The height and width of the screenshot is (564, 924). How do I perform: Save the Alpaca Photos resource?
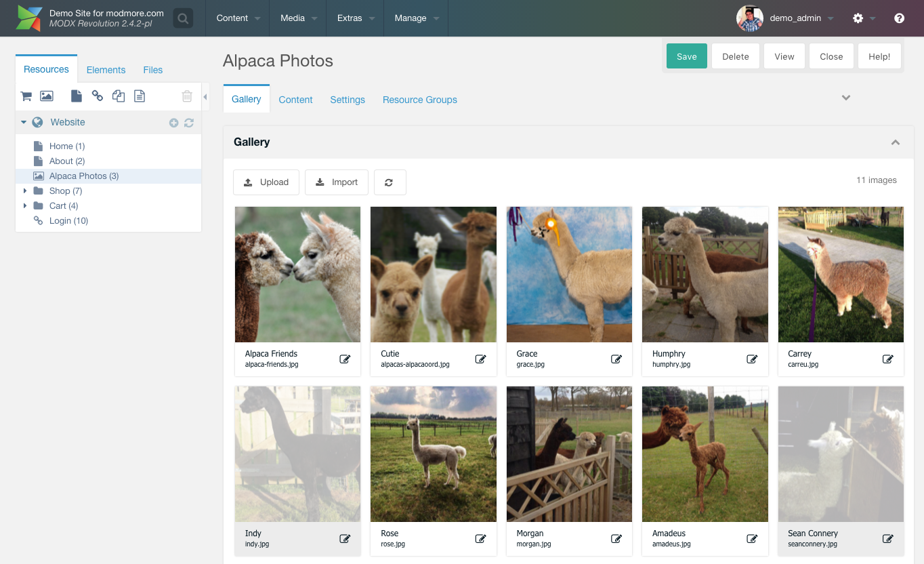coord(687,56)
